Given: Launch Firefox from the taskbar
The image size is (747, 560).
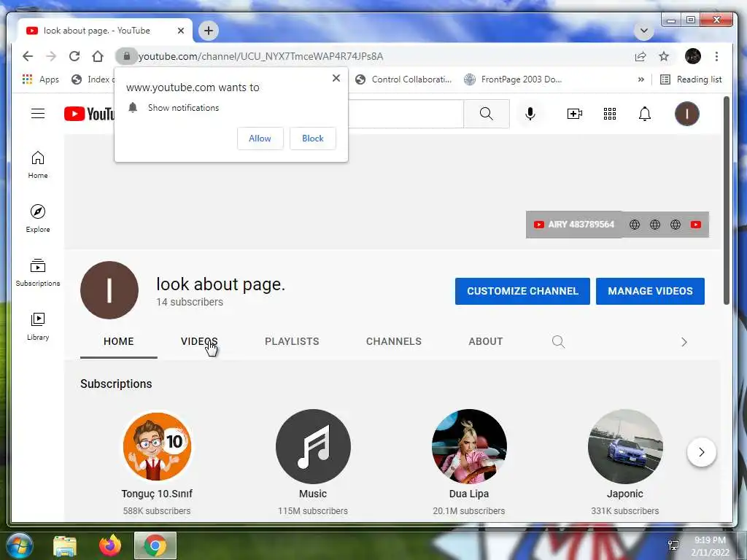Looking at the screenshot, I should click(x=110, y=545).
